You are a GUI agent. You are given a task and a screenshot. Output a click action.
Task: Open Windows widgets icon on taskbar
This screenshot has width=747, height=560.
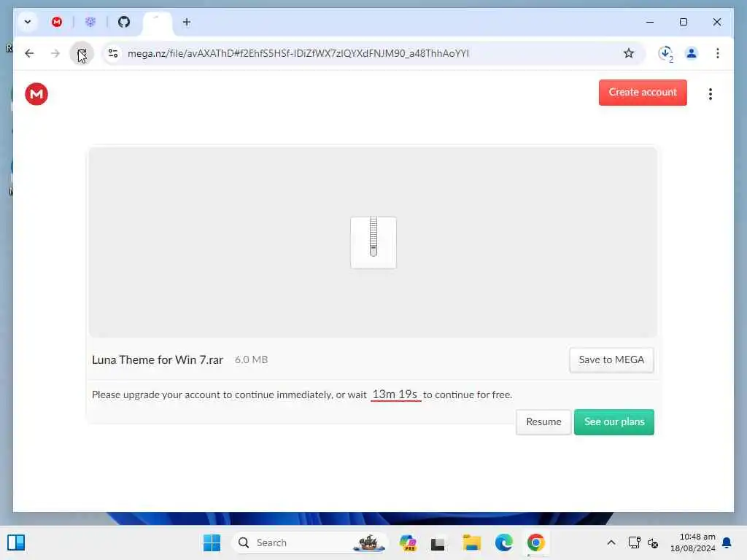16,542
